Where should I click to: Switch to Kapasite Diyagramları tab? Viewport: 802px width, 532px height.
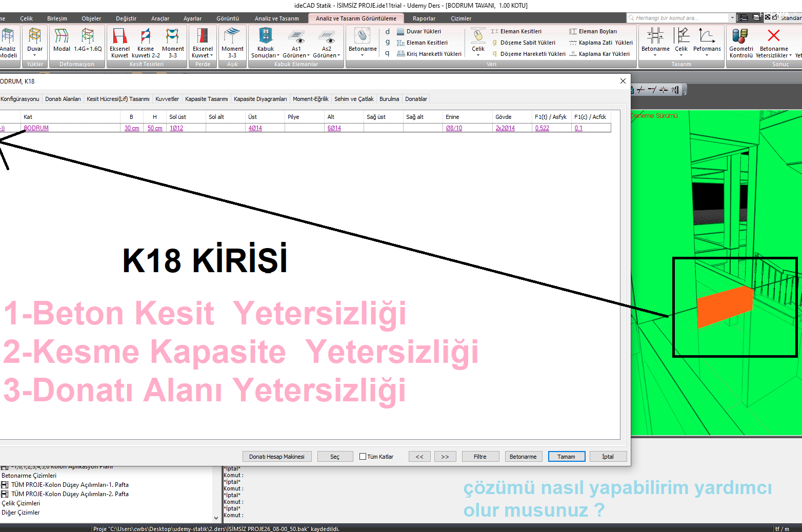click(260, 99)
